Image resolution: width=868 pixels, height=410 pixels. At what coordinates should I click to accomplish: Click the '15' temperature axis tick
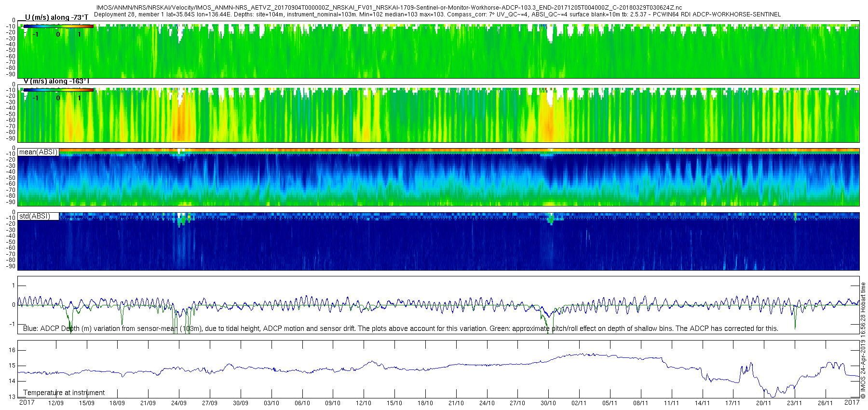click(13, 366)
